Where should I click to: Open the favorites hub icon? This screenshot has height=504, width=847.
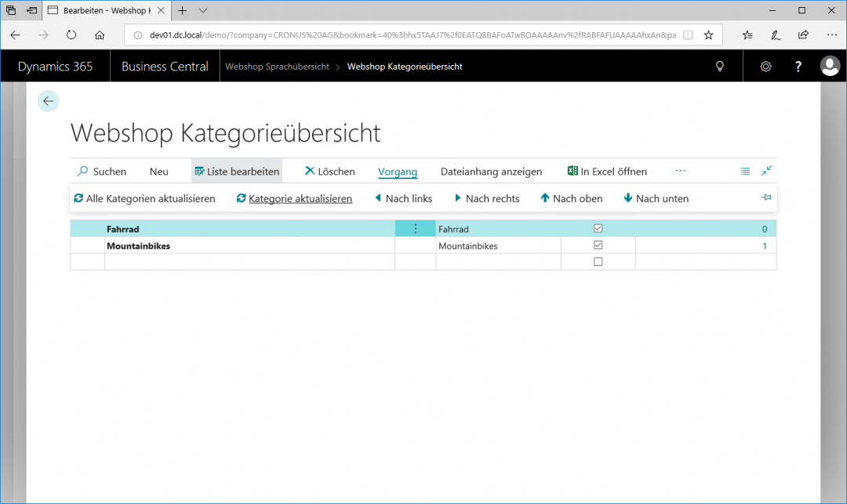tap(747, 35)
